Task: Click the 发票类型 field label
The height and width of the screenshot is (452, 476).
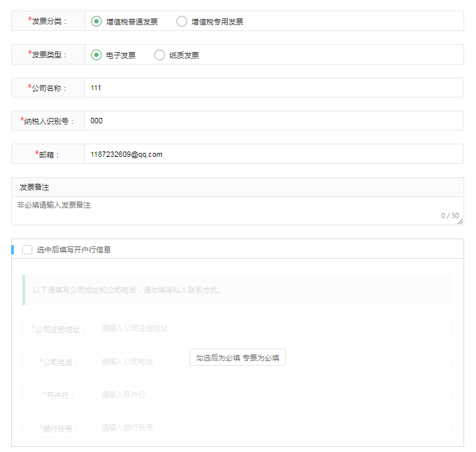Action: (x=49, y=55)
